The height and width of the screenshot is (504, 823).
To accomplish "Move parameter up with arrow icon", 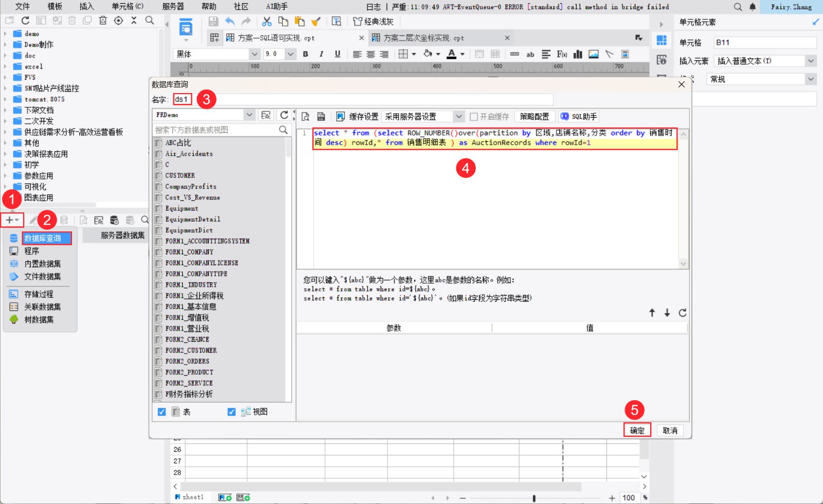I will (x=652, y=313).
